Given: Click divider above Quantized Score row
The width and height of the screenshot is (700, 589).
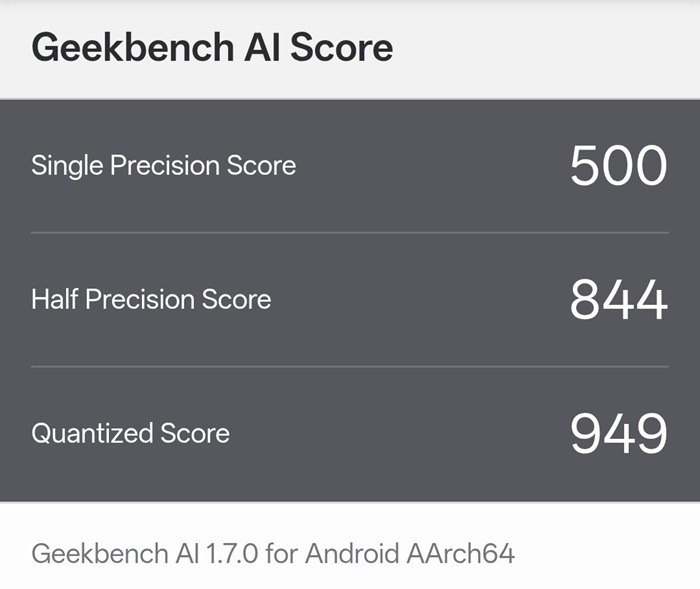Looking at the screenshot, I should click(349, 366).
